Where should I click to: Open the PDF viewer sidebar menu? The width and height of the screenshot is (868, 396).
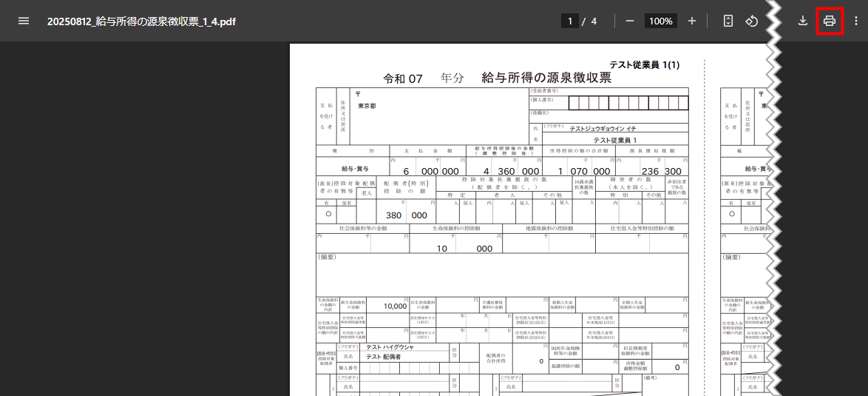pos(23,21)
